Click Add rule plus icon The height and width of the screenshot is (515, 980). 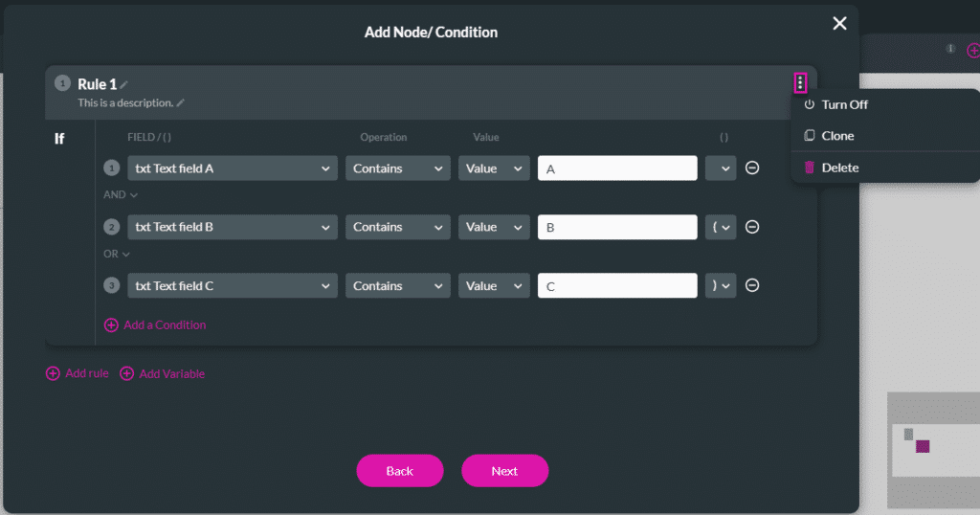[x=53, y=373]
